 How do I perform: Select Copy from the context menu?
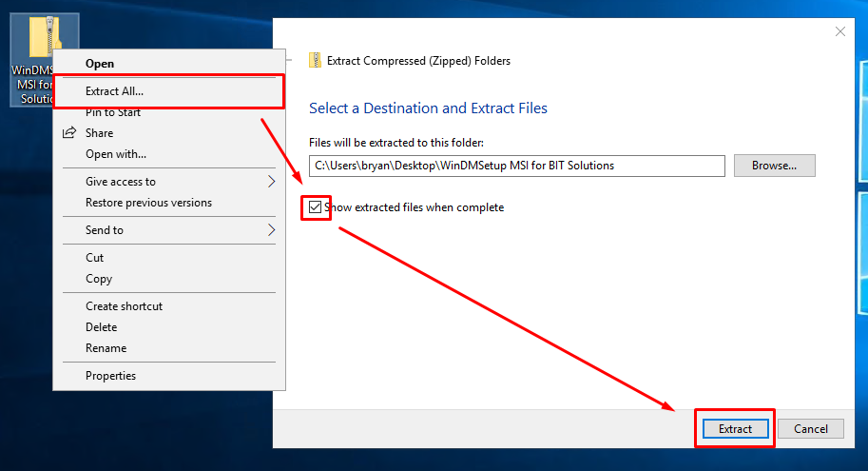tap(99, 279)
